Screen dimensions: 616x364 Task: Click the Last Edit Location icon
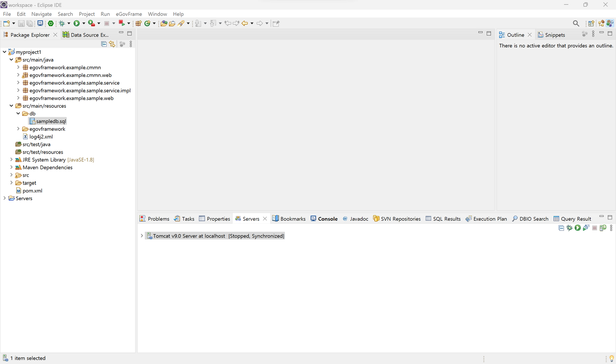(x=228, y=23)
